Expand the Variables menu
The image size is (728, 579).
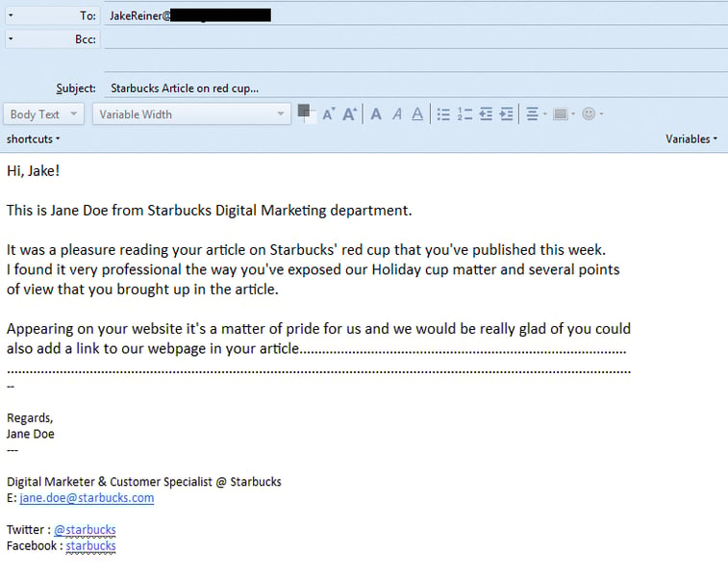(x=691, y=139)
